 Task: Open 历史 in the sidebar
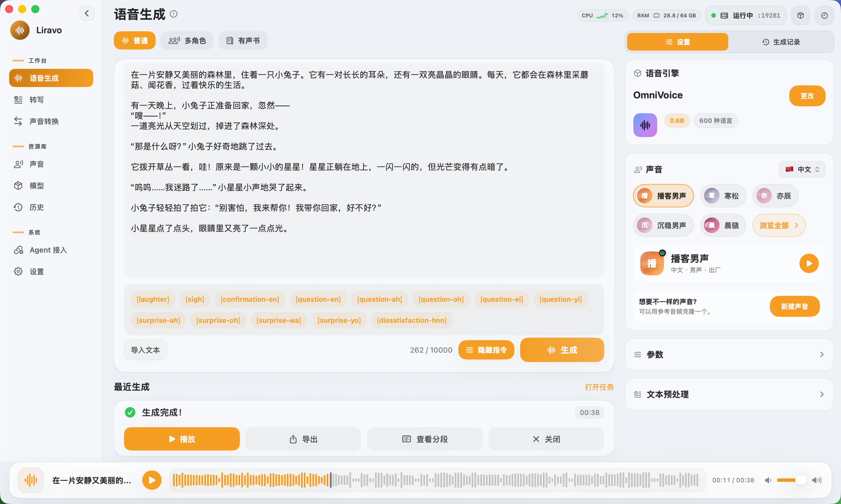tap(51, 207)
